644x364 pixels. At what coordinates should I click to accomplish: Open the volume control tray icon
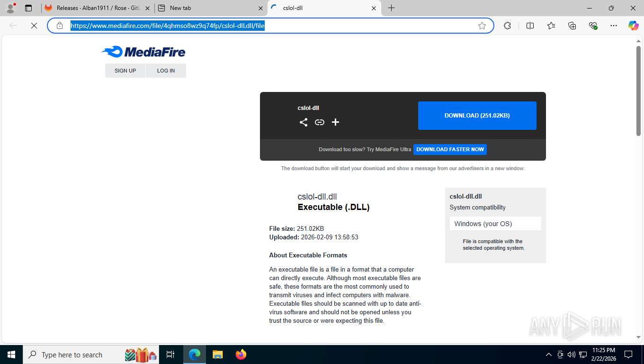click(x=571, y=355)
